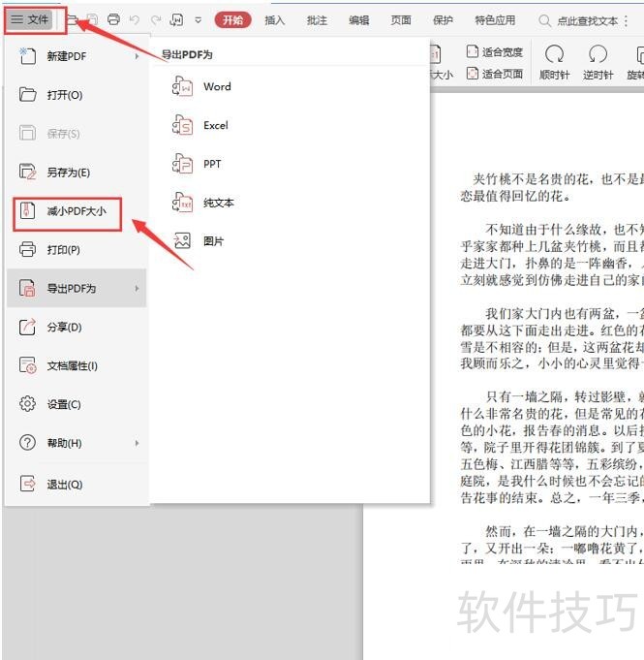
Task: Click the txt export icon
Action: click(x=182, y=203)
